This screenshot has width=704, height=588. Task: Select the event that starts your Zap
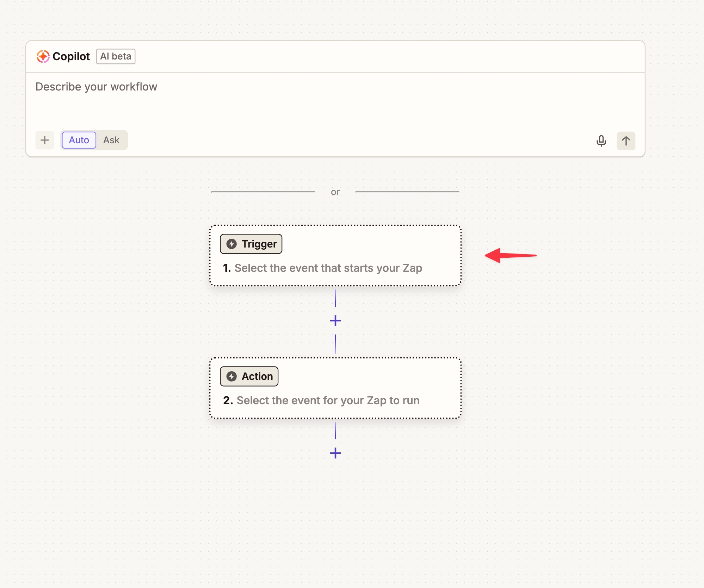[x=328, y=268]
